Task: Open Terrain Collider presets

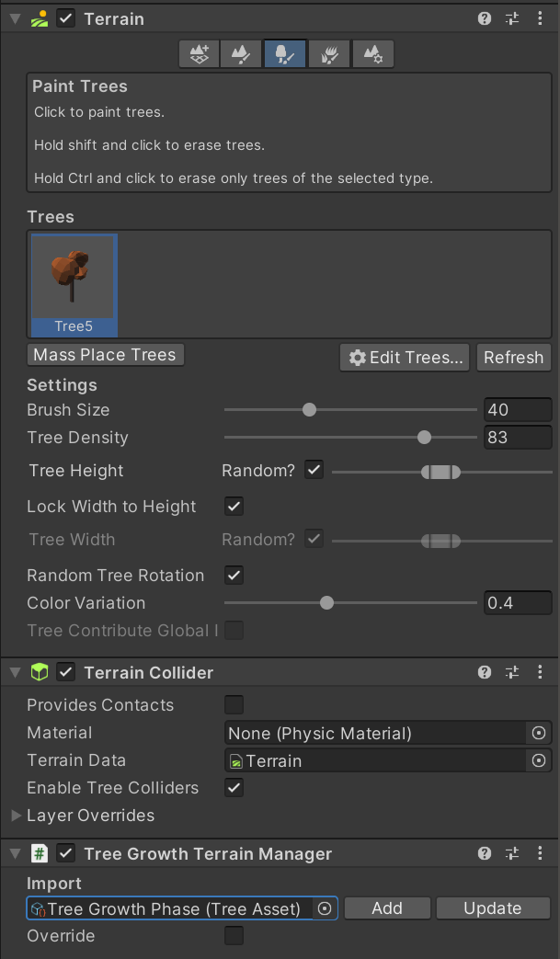Action: (x=511, y=673)
